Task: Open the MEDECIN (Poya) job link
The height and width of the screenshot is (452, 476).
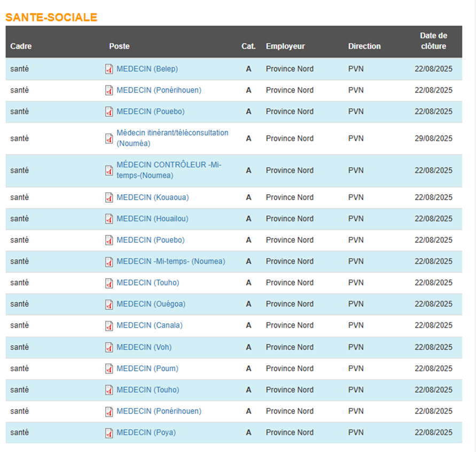Action: (146, 433)
